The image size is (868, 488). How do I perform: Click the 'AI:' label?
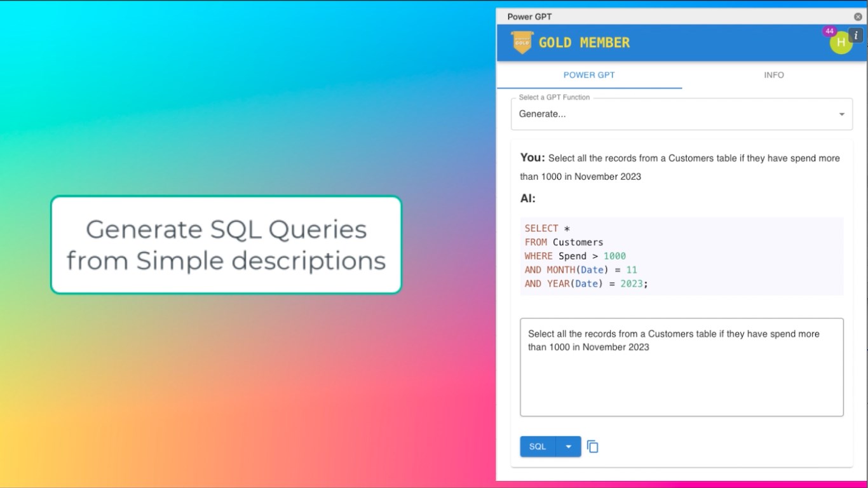pos(528,198)
